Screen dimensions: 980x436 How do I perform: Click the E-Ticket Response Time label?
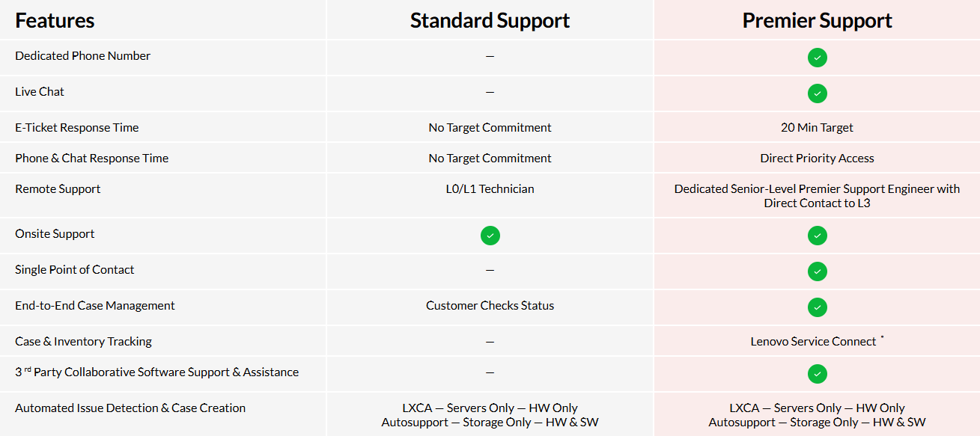pyautogui.click(x=76, y=128)
